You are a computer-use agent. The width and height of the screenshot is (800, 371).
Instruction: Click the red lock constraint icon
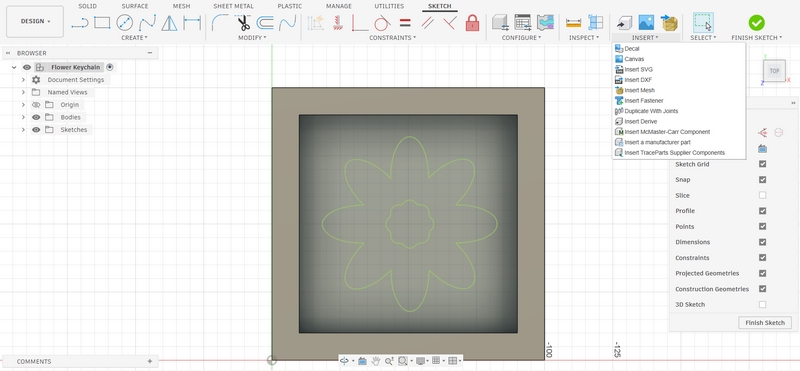(x=472, y=23)
